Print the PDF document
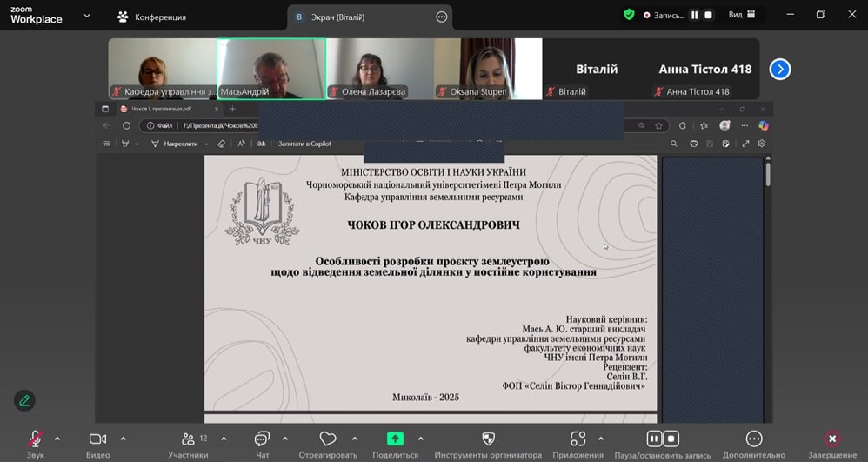 coord(694,144)
